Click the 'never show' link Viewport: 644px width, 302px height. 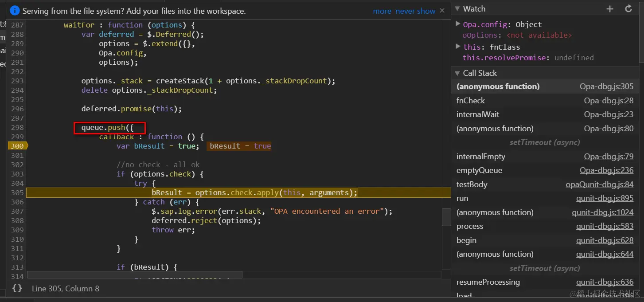tap(415, 11)
